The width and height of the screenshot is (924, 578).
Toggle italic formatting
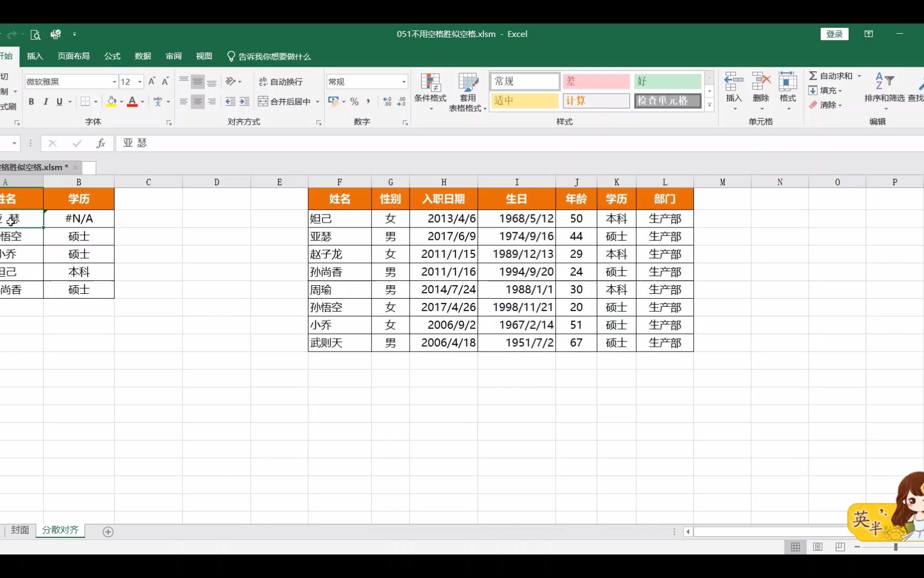45,101
